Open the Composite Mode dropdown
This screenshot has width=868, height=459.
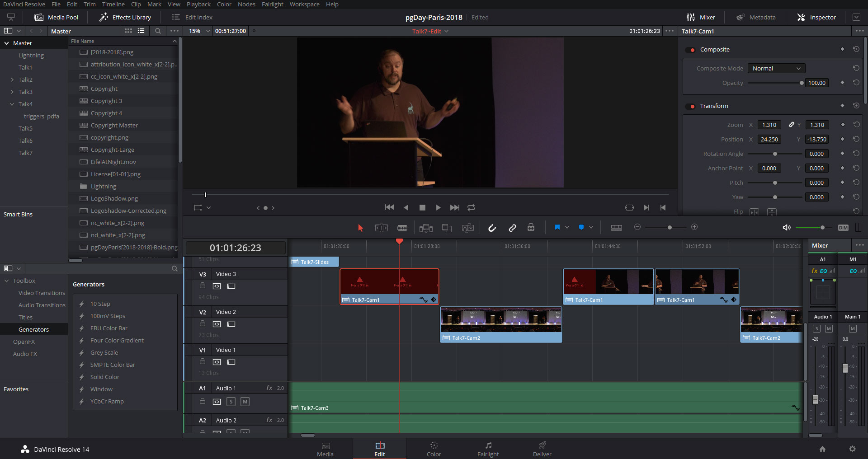click(776, 68)
